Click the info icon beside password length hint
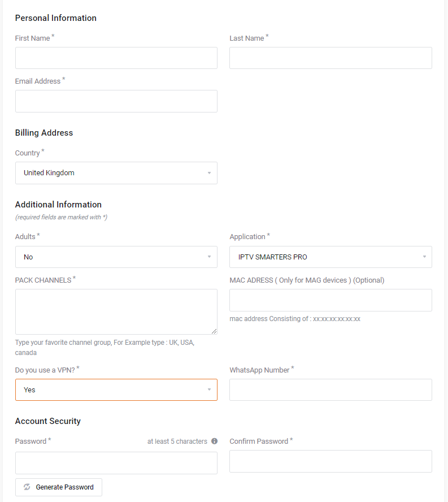 [x=214, y=442]
